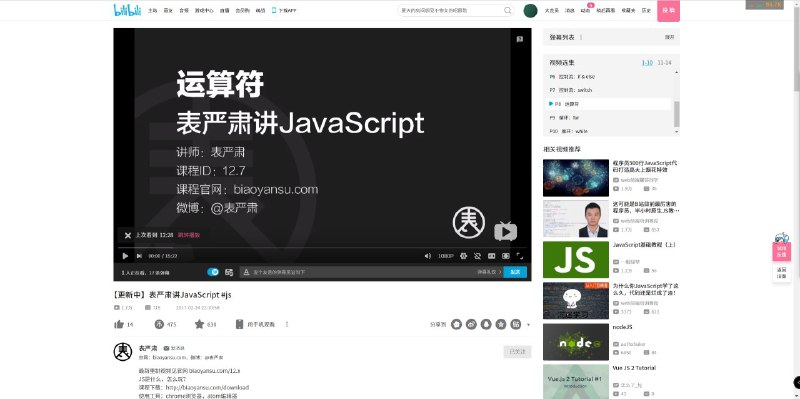Screen dimensions: 800x399
Task: Open the nodeJS recommended video thumbnail
Action: click(576, 342)
